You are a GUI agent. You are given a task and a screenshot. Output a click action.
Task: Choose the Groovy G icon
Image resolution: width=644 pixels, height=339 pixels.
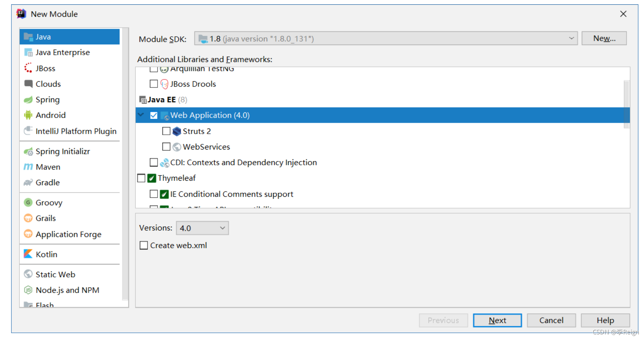(x=28, y=203)
